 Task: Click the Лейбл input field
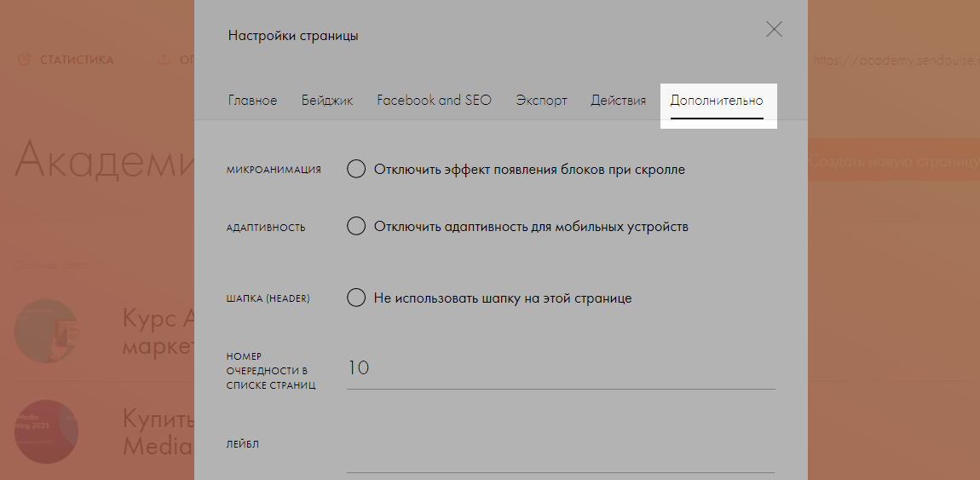coord(560,457)
